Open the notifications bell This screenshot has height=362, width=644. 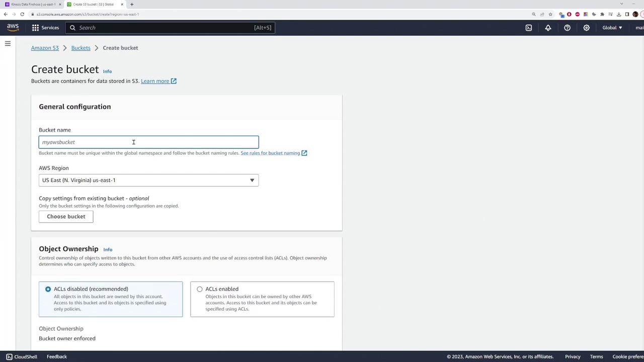click(x=548, y=28)
